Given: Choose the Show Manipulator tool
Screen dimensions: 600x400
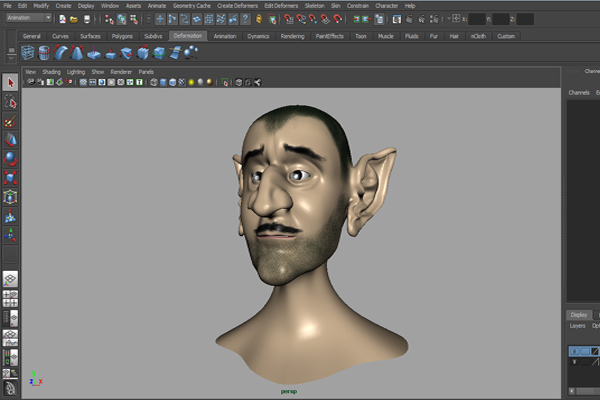Looking at the screenshot, I should coord(10,235).
